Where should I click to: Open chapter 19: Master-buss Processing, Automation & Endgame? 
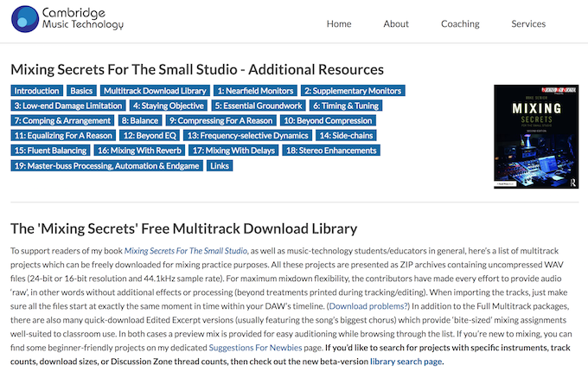(x=107, y=166)
